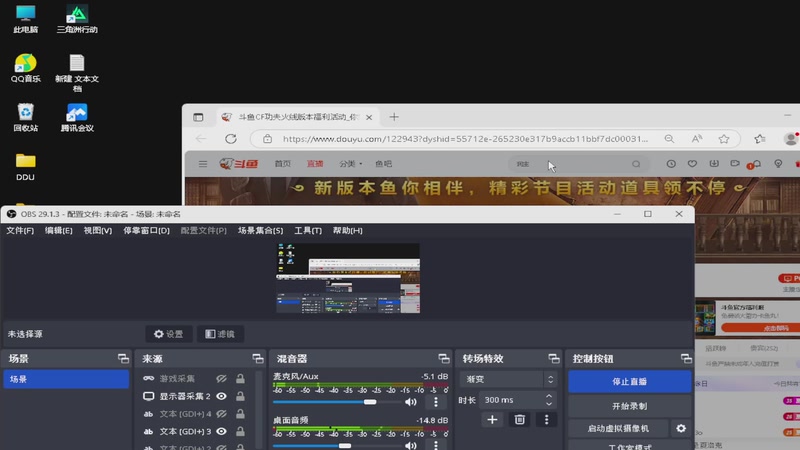Click the browser address bar URL

pyautogui.click(x=465, y=139)
